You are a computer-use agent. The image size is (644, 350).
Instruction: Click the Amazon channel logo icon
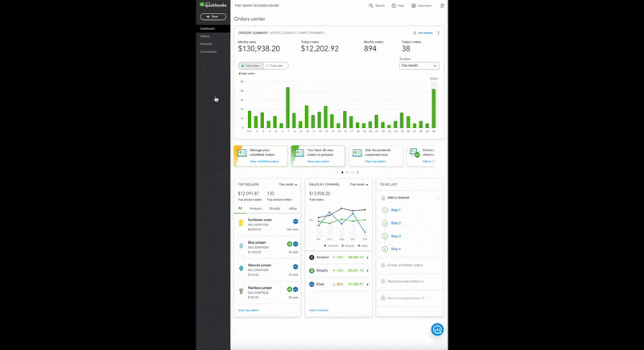pos(312,257)
